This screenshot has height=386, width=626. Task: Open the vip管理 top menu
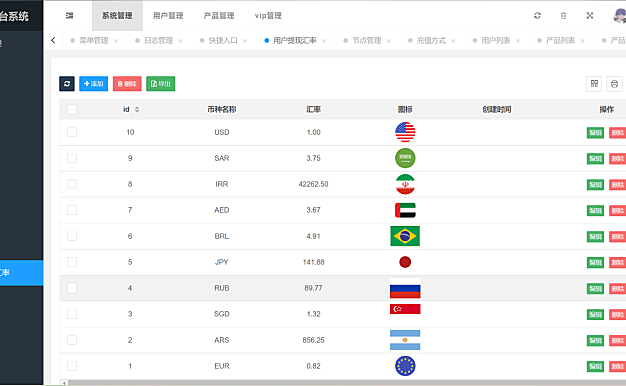268,16
